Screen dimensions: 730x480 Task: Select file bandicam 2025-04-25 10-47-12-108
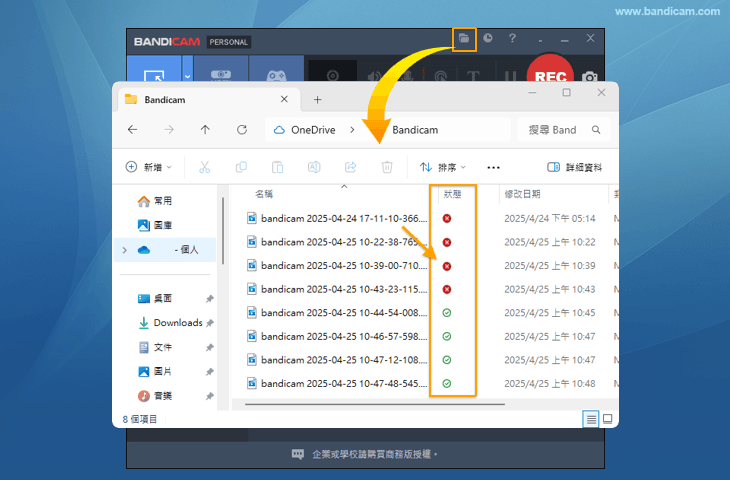click(337, 360)
